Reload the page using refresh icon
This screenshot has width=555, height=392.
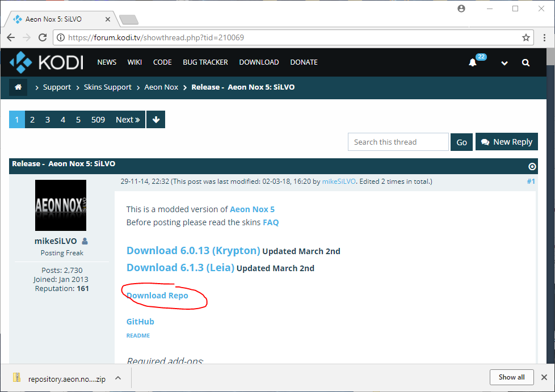(x=43, y=37)
